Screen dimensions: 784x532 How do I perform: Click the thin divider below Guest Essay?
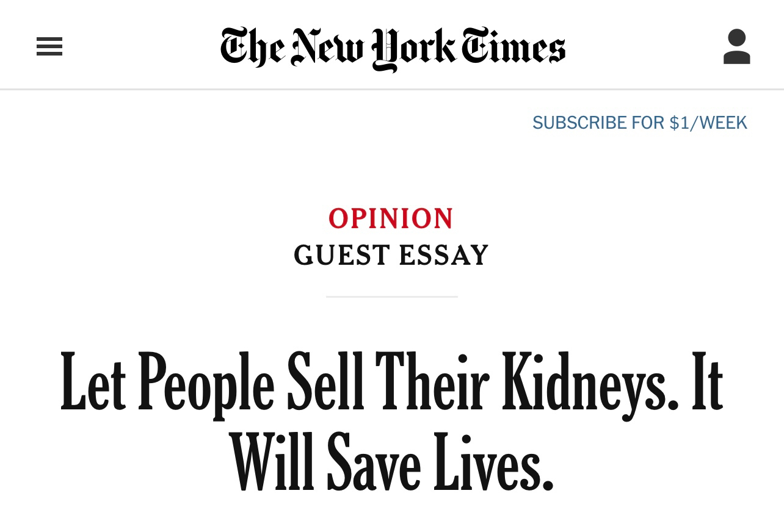pos(391,297)
